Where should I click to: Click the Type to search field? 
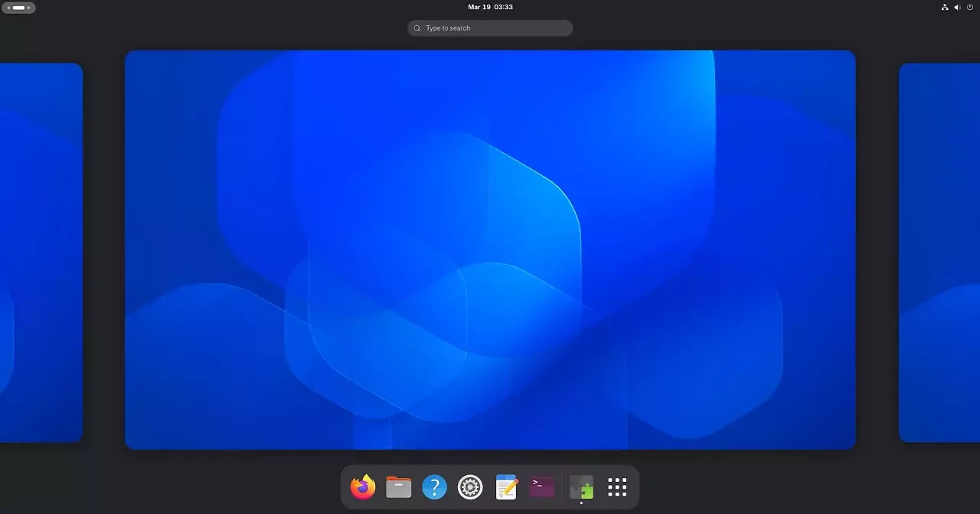point(490,28)
